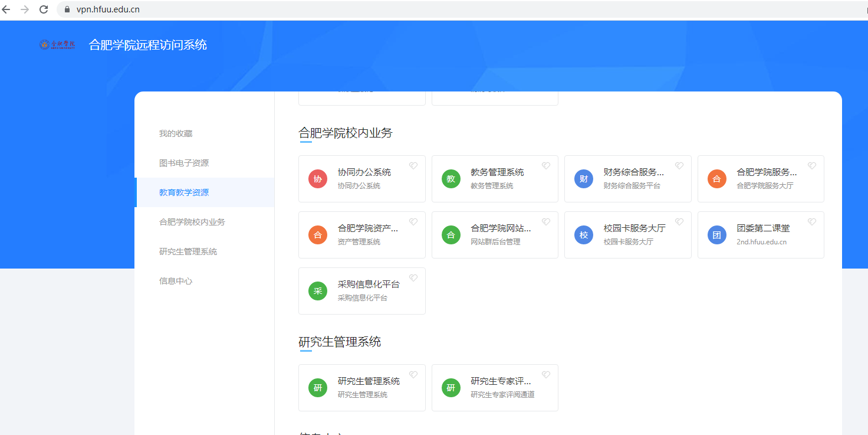Click the blue 校 icon of 校园卡服务大厅
868x435 pixels.
coord(584,235)
